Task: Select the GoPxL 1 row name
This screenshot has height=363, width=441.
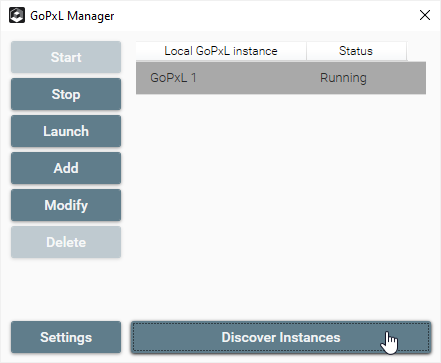Action: tap(173, 78)
